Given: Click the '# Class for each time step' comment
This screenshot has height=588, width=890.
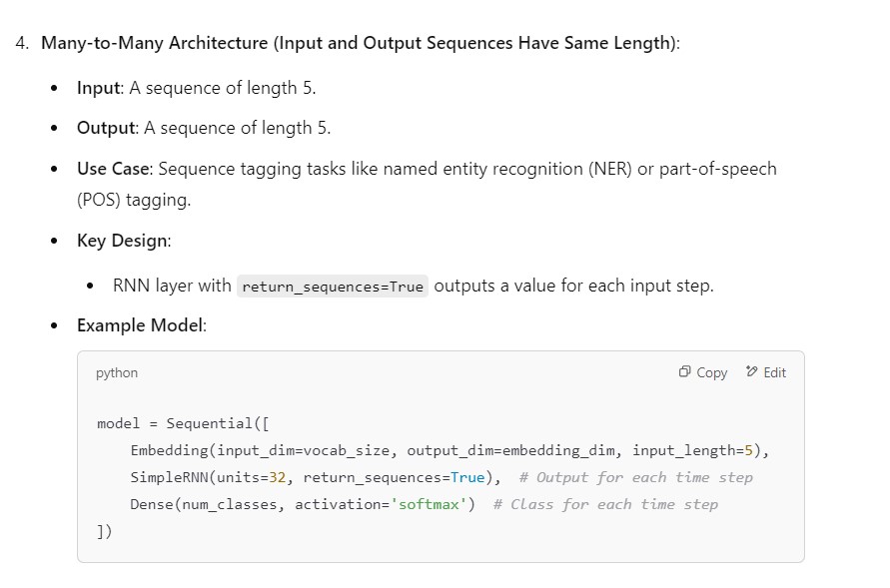Looking at the screenshot, I should tap(605, 504).
